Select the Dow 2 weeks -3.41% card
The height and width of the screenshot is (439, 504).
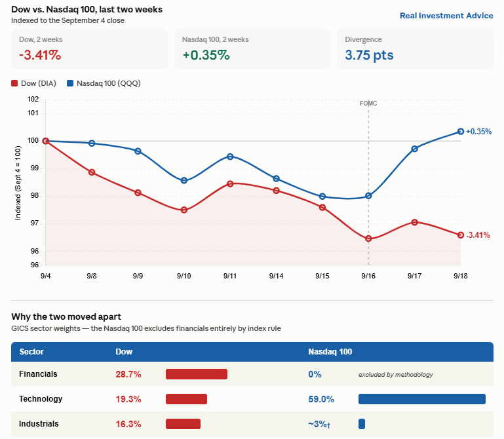(x=89, y=49)
